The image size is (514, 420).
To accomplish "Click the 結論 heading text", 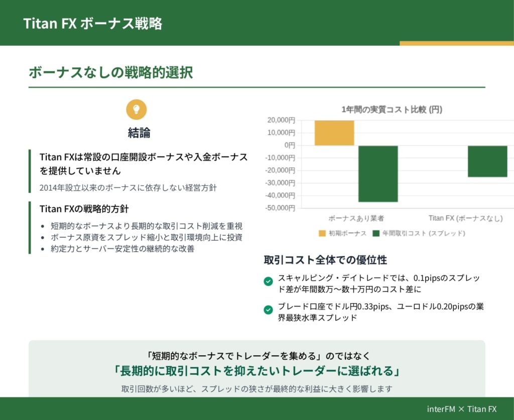I will (139, 132).
